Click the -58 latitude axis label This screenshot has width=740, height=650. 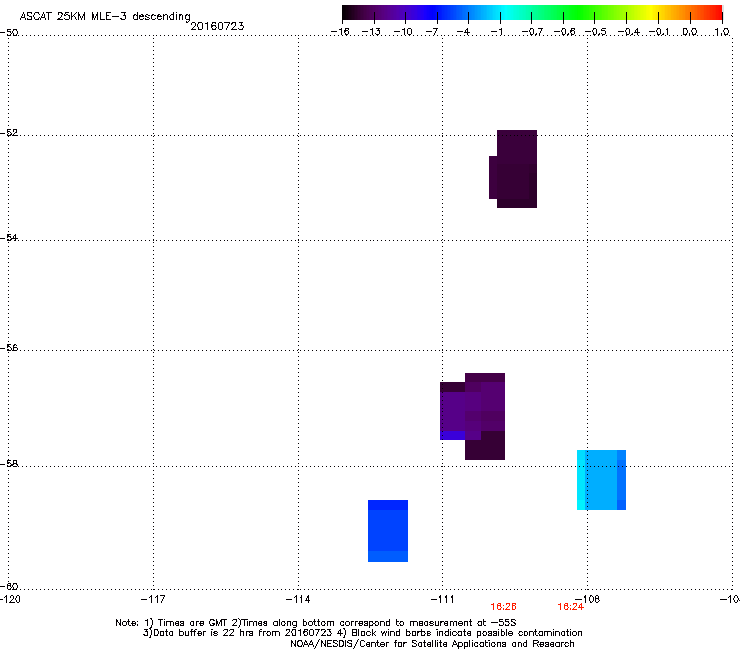pos(9,464)
